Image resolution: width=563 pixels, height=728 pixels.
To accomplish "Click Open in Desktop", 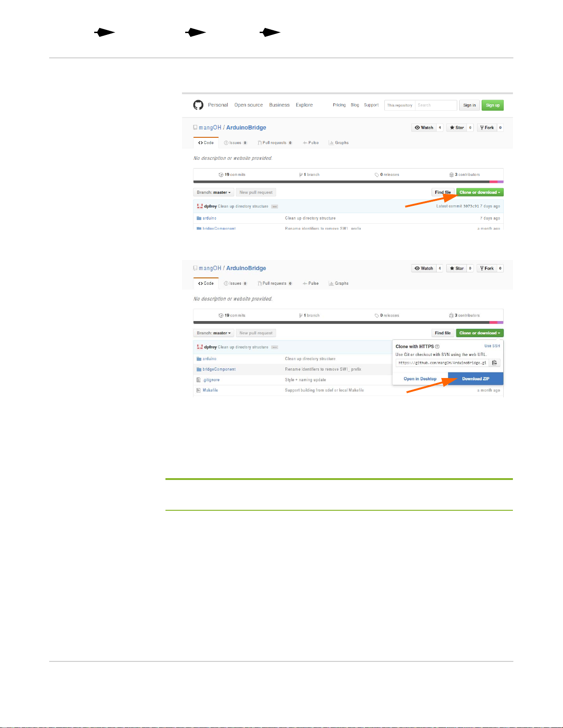I will (x=420, y=379).
